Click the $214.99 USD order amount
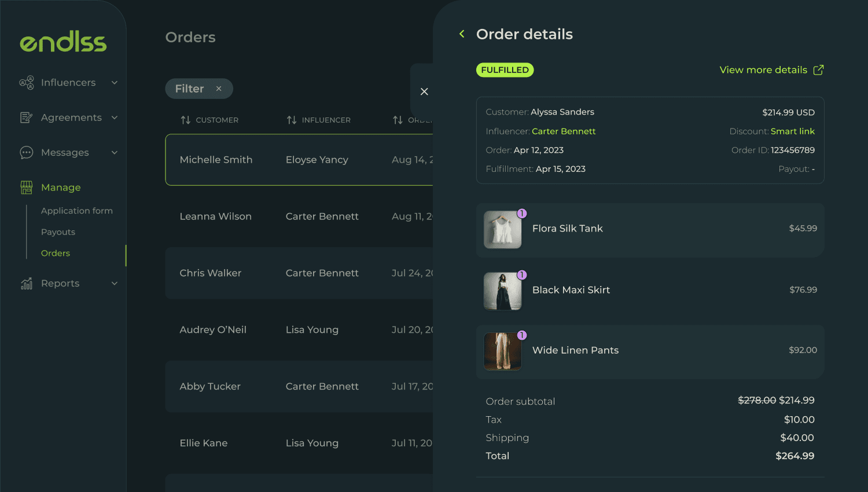This screenshot has width=868, height=492. (x=788, y=112)
